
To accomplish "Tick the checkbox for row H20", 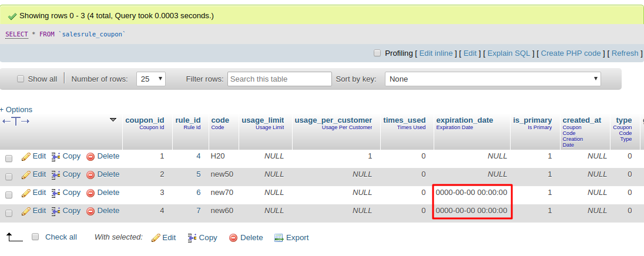I will point(9,159).
